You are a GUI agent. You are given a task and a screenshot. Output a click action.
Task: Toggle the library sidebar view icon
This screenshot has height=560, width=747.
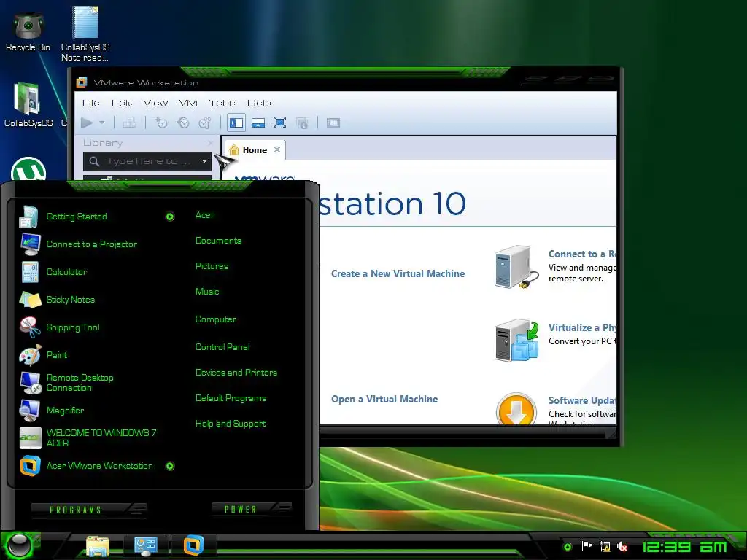tap(236, 122)
